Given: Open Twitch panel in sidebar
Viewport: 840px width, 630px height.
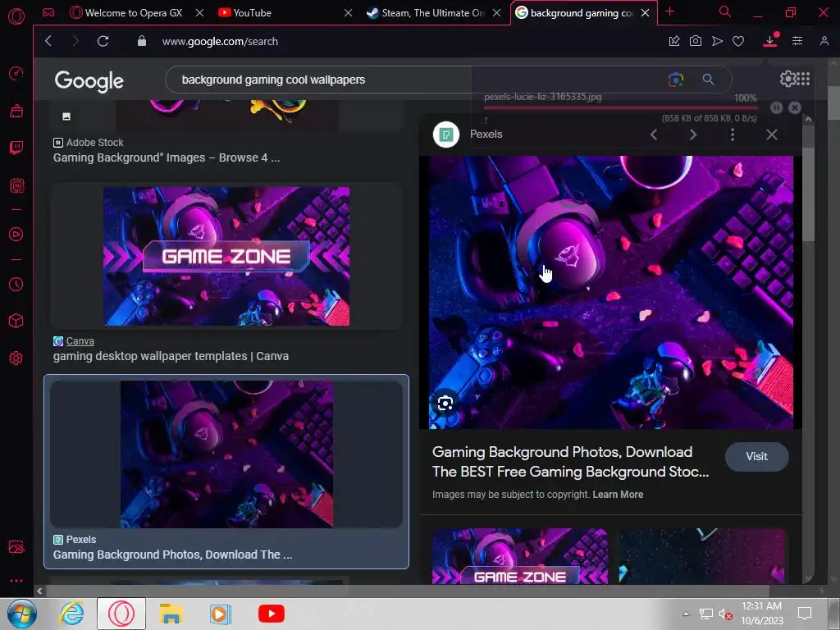Looking at the screenshot, I should [16, 148].
